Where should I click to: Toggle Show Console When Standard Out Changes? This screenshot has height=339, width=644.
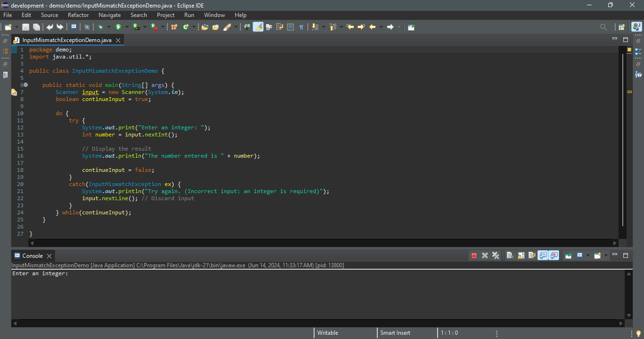tap(543, 255)
